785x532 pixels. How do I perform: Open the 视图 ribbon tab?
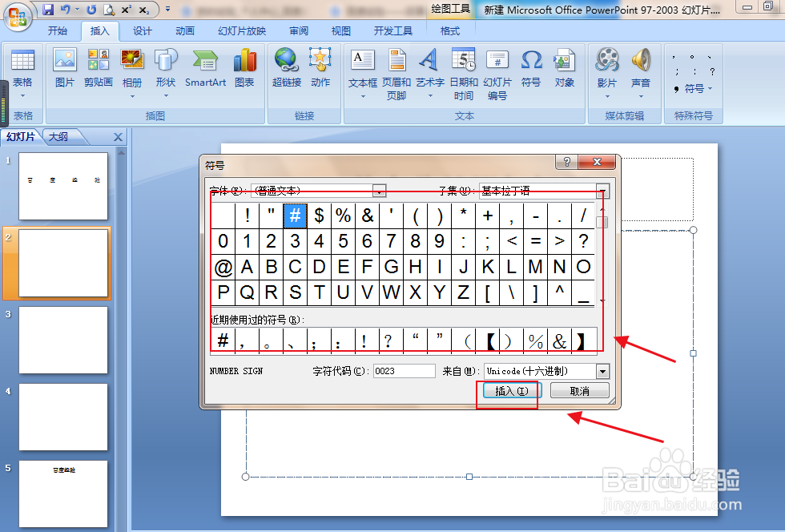[341, 31]
